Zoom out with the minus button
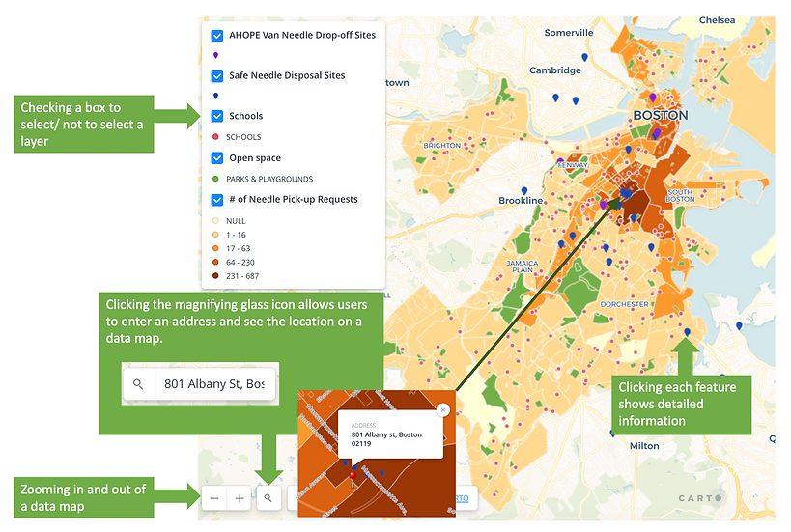791x532 pixels. coord(214,498)
